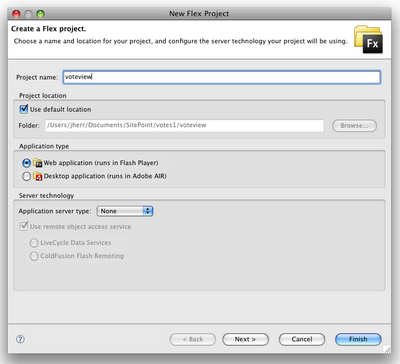Click the 'Server technology' group label
The width and height of the screenshot is (400, 364).
(46, 195)
